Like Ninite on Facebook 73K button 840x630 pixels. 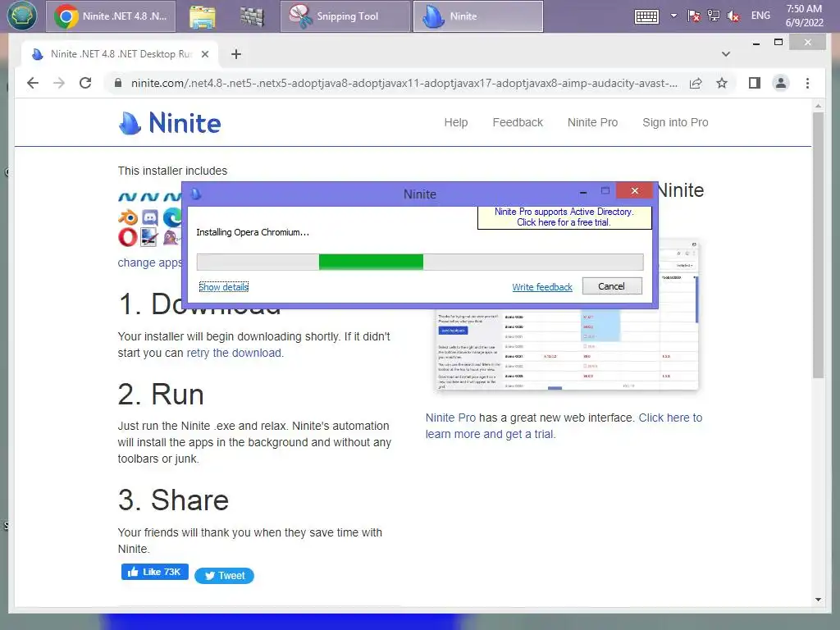click(155, 572)
